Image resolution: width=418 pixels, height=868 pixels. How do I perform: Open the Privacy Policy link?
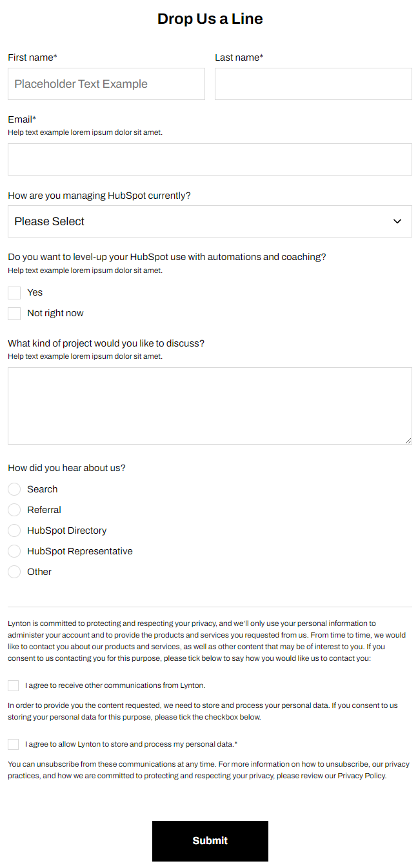tap(362, 776)
